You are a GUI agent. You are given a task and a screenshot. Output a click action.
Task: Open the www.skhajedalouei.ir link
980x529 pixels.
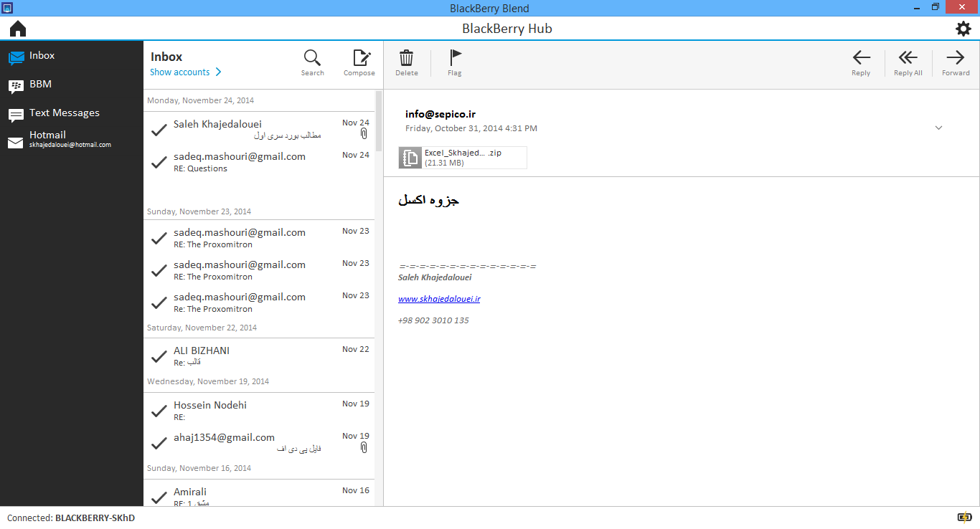[x=439, y=299]
